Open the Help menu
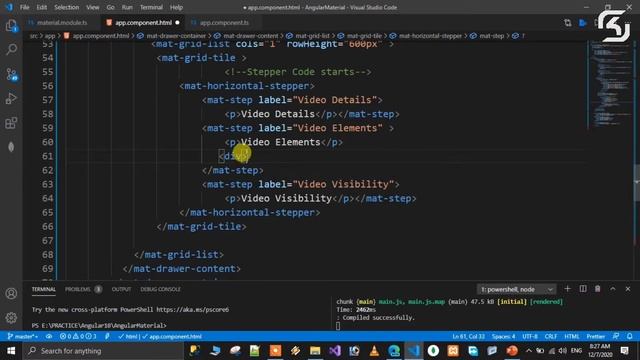The image size is (640, 360). tap(176, 7)
